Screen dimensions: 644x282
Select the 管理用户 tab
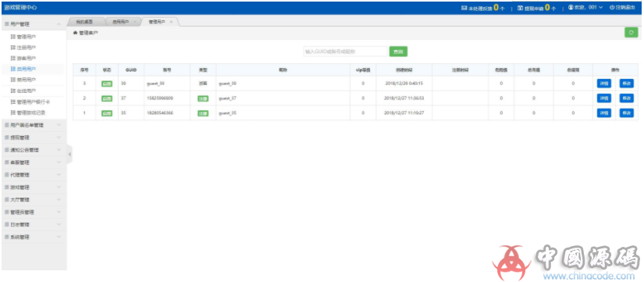(x=156, y=22)
